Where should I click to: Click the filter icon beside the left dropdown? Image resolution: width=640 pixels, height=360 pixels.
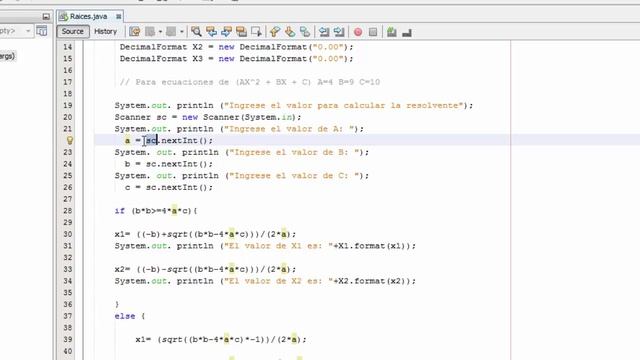point(42,31)
